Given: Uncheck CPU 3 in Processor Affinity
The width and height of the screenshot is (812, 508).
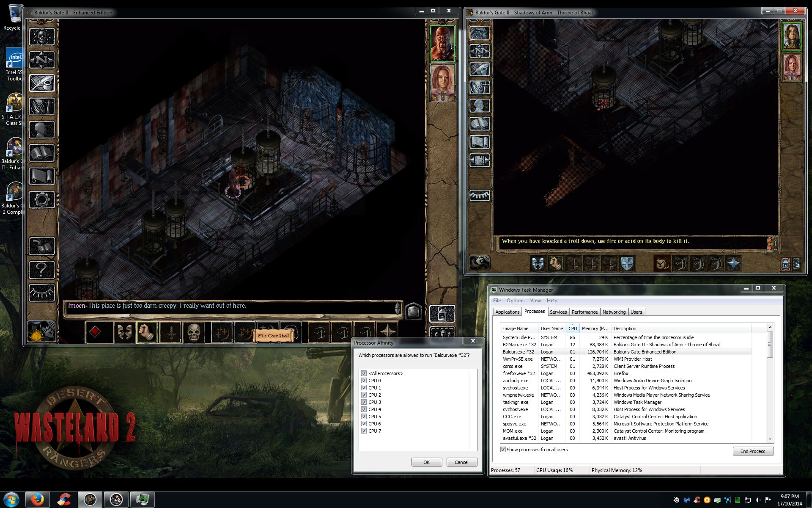Looking at the screenshot, I should pyautogui.click(x=364, y=402).
